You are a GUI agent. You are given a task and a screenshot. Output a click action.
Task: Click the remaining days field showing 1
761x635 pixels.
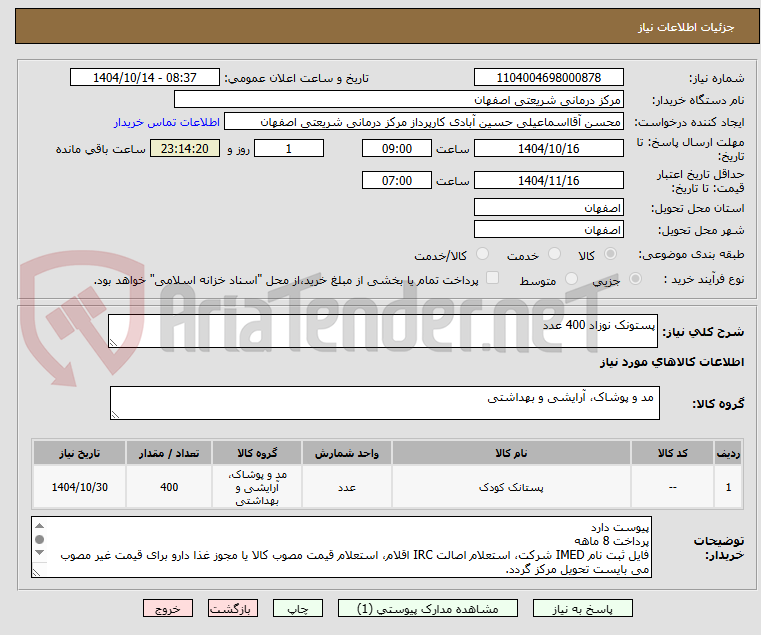point(289,148)
